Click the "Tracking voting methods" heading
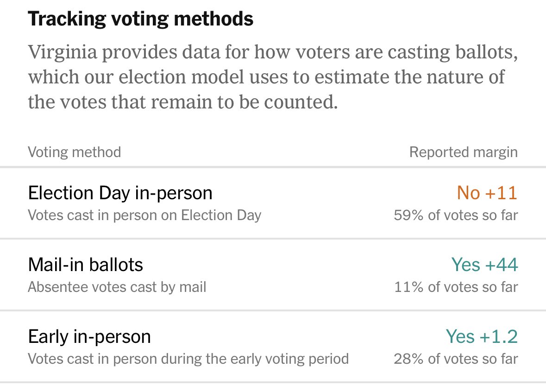 click(x=141, y=19)
